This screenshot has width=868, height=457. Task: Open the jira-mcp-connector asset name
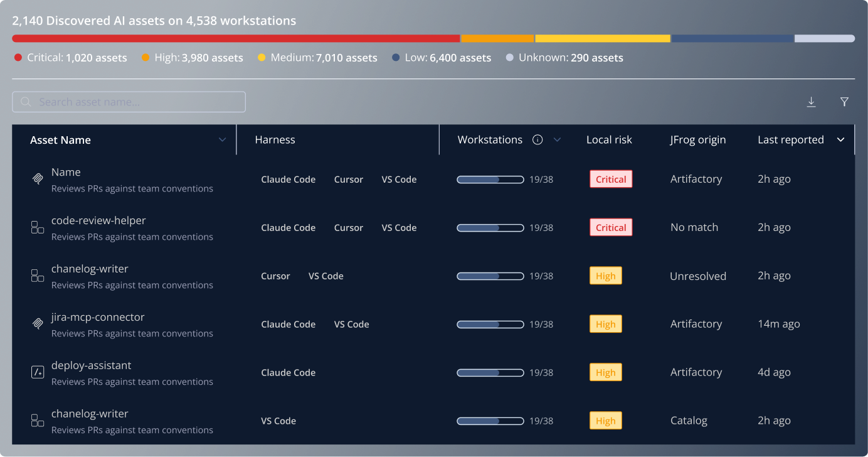(x=98, y=317)
